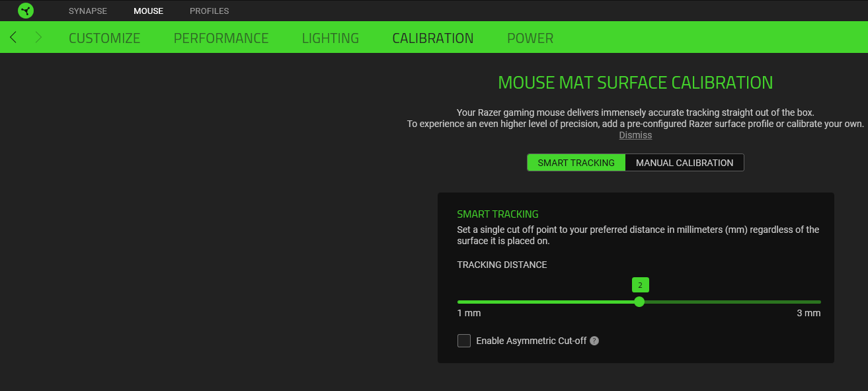The image size is (868, 391).
Task: Click the slider value badge showing 2
Action: 639,285
